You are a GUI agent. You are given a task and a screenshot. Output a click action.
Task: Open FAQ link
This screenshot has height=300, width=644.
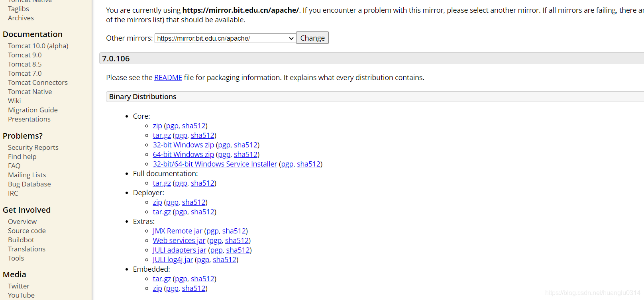tap(14, 166)
